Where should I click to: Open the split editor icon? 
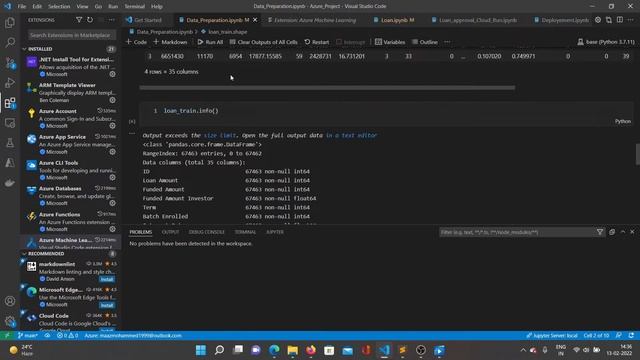click(x=620, y=20)
